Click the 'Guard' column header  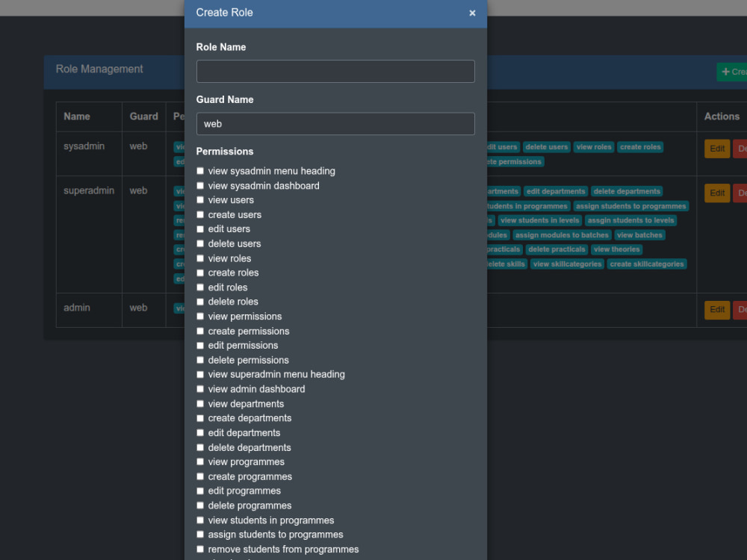143,116
